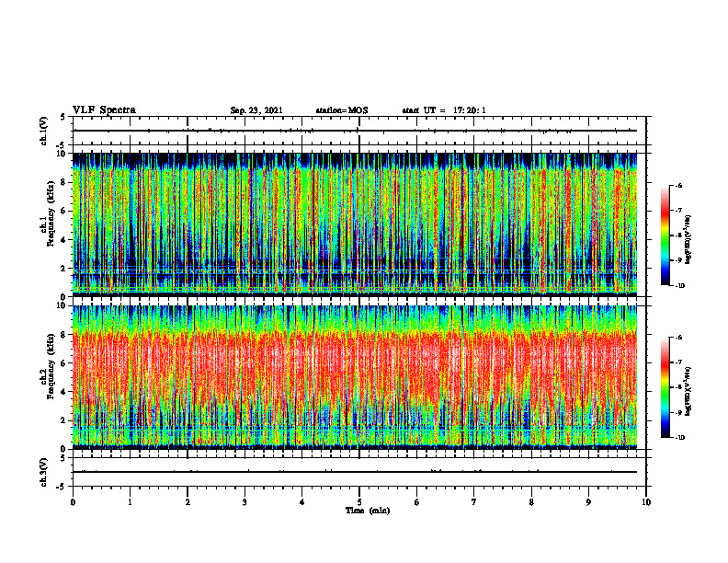Click the ch.1 spectrogram panel
The width and height of the screenshot is (728, 563).
click(355, 224)
